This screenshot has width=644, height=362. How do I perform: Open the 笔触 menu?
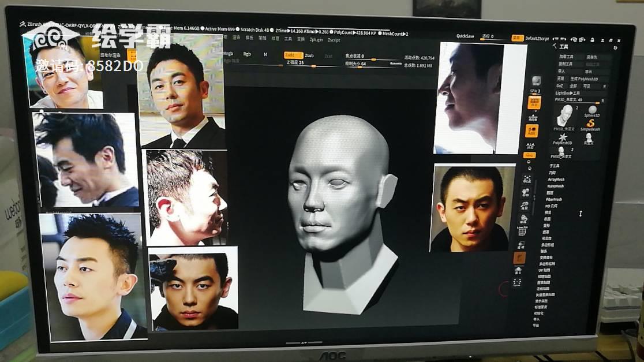pos(262,38)
